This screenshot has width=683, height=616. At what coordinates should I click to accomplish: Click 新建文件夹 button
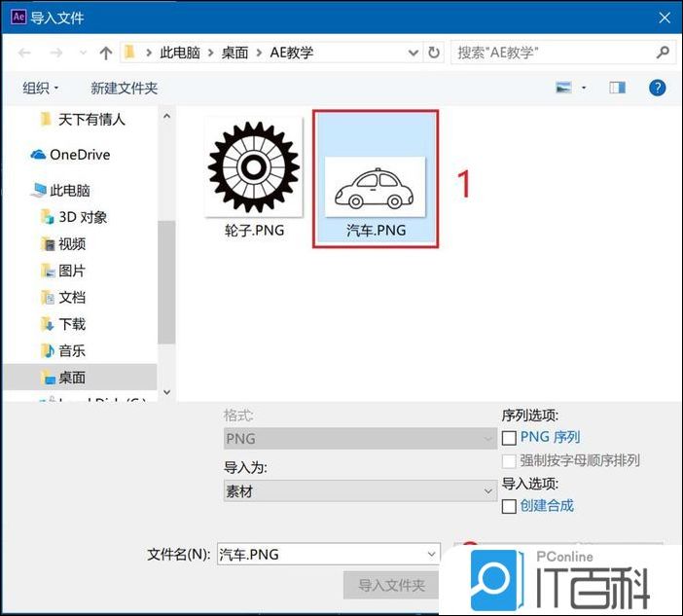click(124, 89)
